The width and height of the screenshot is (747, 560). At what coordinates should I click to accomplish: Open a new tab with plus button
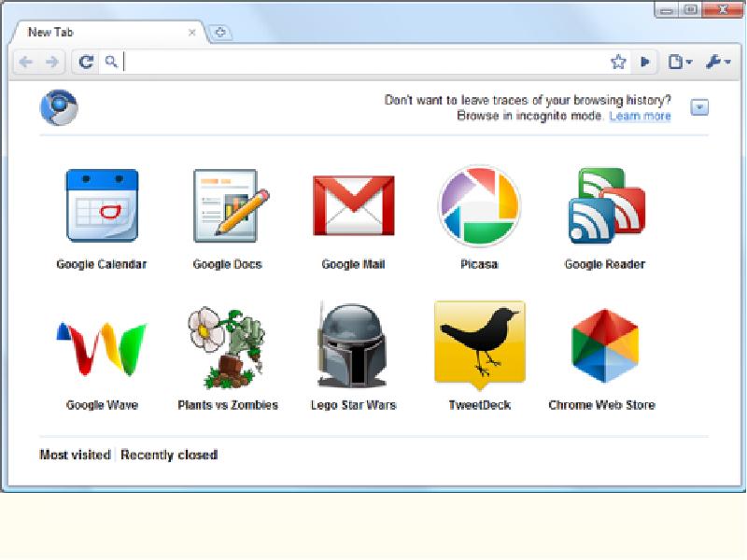(x=220, y=33)
